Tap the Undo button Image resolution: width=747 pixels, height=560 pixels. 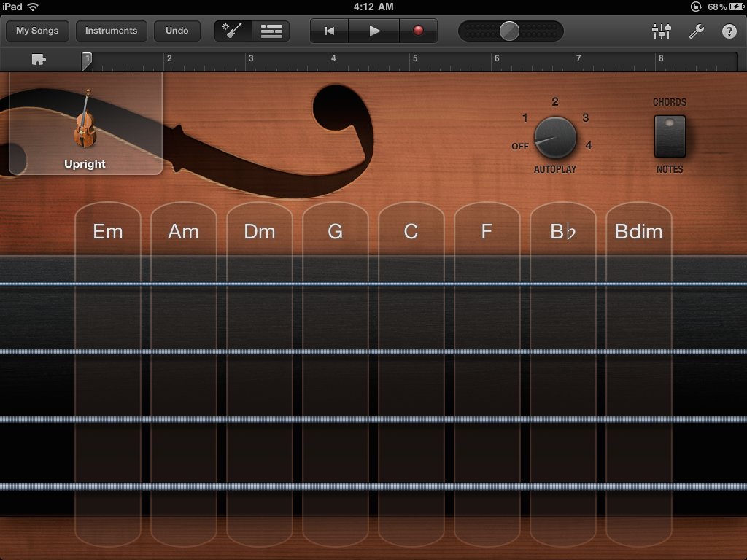pyautogui.click(x=177, y=31)
